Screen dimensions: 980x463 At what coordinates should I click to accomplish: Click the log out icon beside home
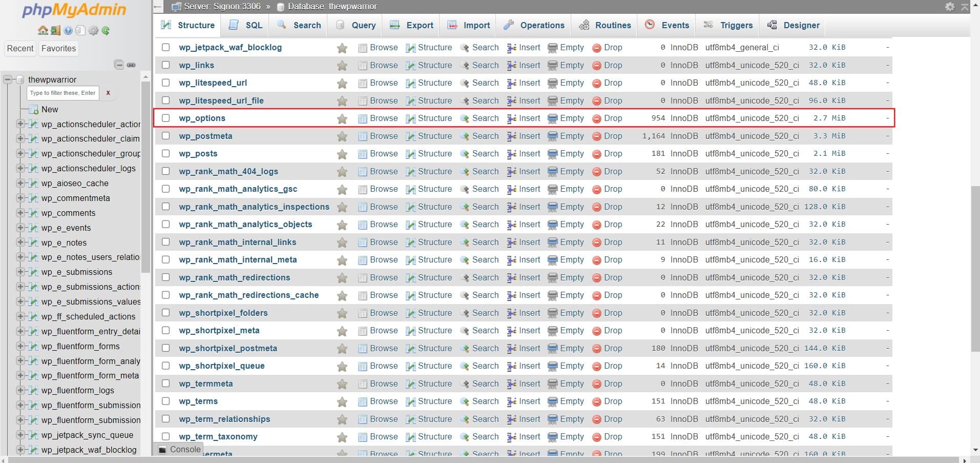point(55,31)
